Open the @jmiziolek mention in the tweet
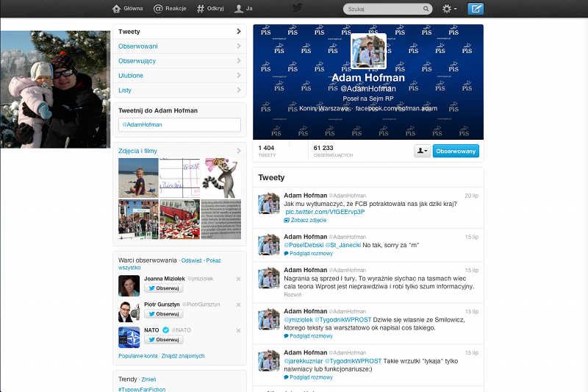This screenshot has width=588, height=392. tap(298, 320)
